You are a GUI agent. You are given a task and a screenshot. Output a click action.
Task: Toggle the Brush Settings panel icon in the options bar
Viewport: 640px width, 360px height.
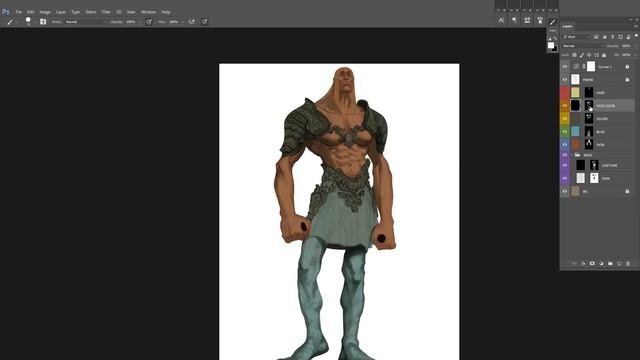(43, 22)
